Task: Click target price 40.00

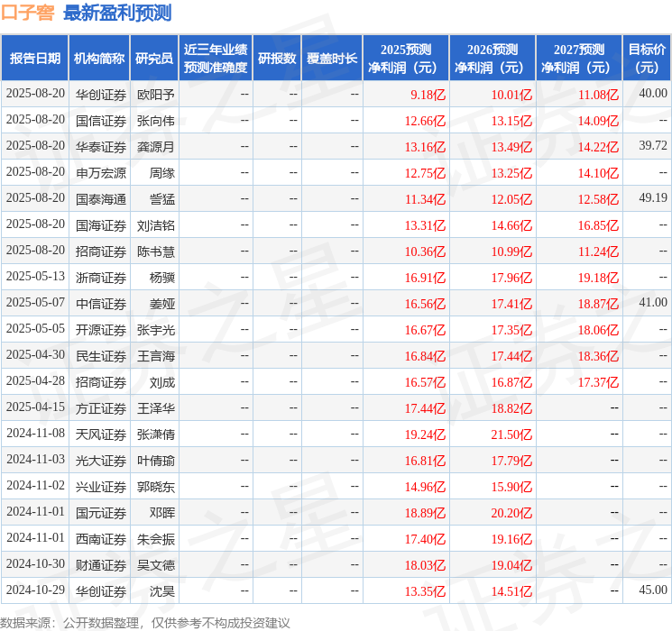Action: (653, 94)
